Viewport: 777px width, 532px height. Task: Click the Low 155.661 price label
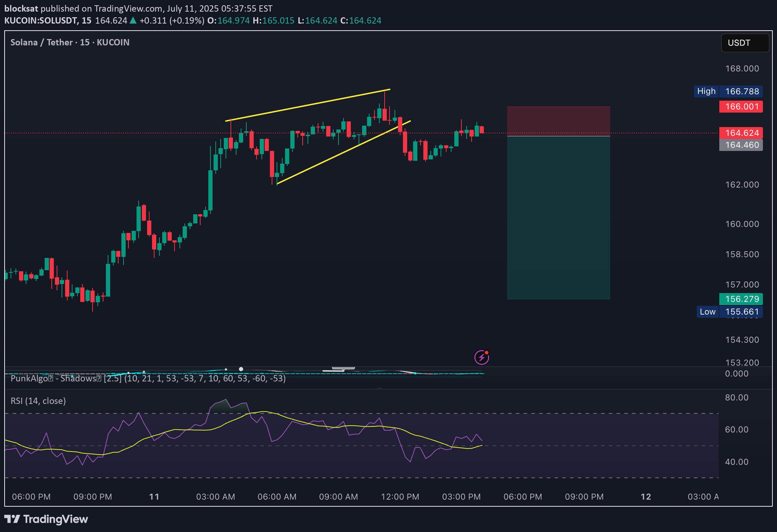pyautogui.click(x=729, y=312)
